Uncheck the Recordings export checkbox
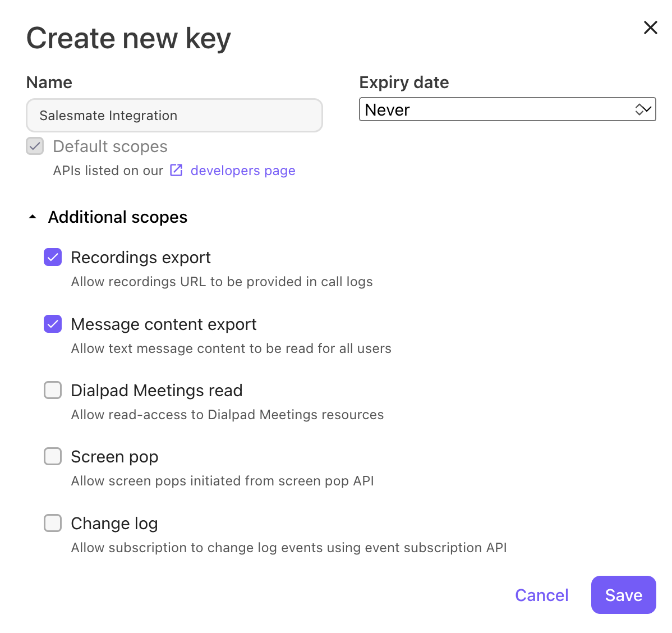672x633 pixels. pos(53,258)
